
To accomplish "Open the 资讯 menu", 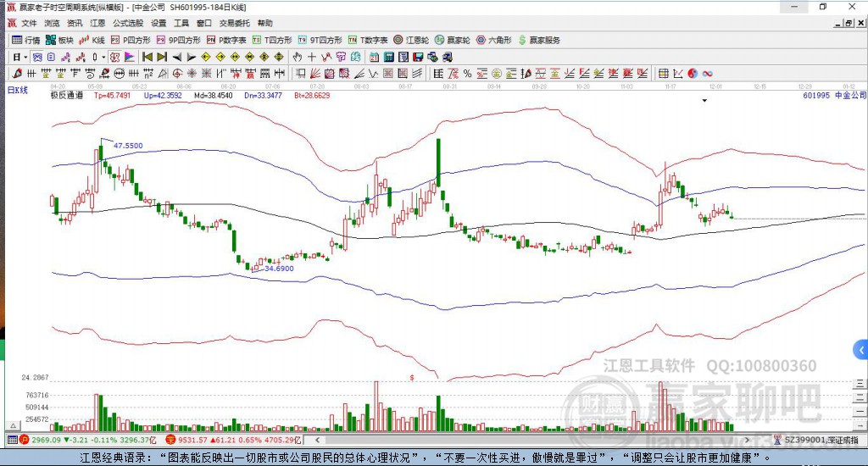I will coord(75,23).
